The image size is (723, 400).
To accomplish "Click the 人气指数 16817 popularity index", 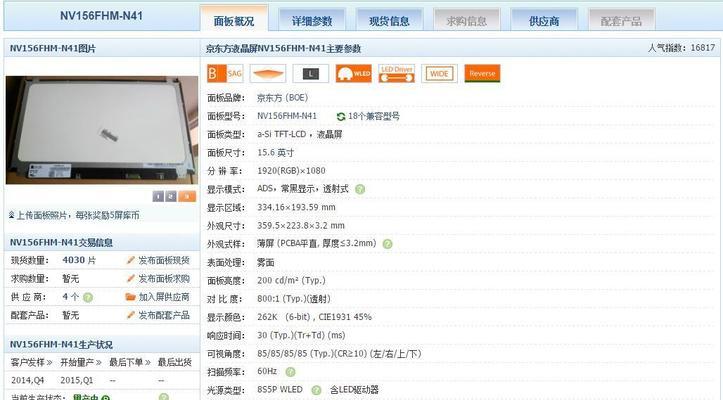I will click(x=682, y=48).
